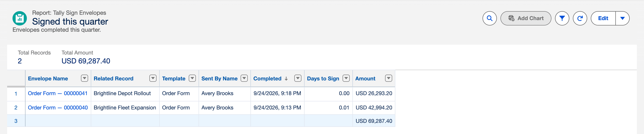644x134 pixels.
Task: Expand Related Record column menu
Action: pyautogui.click(x=153, y=78)
